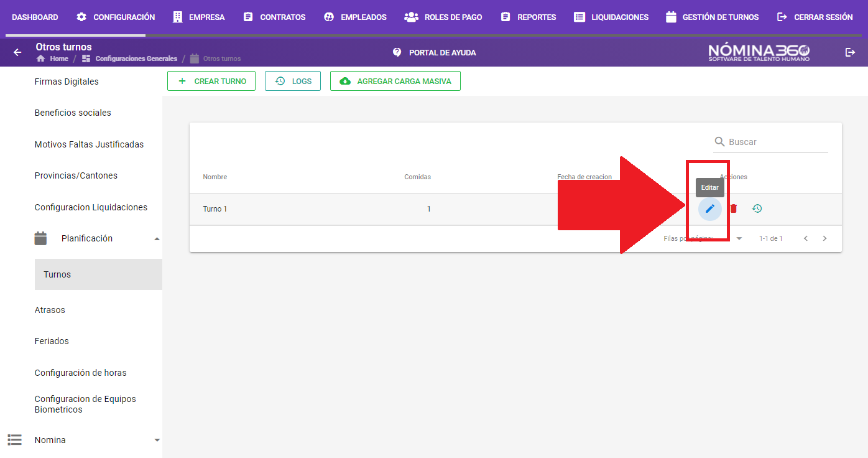Delete Turno 1 with the red trash icon
This screenshot has width=868, height=458.
734,208
